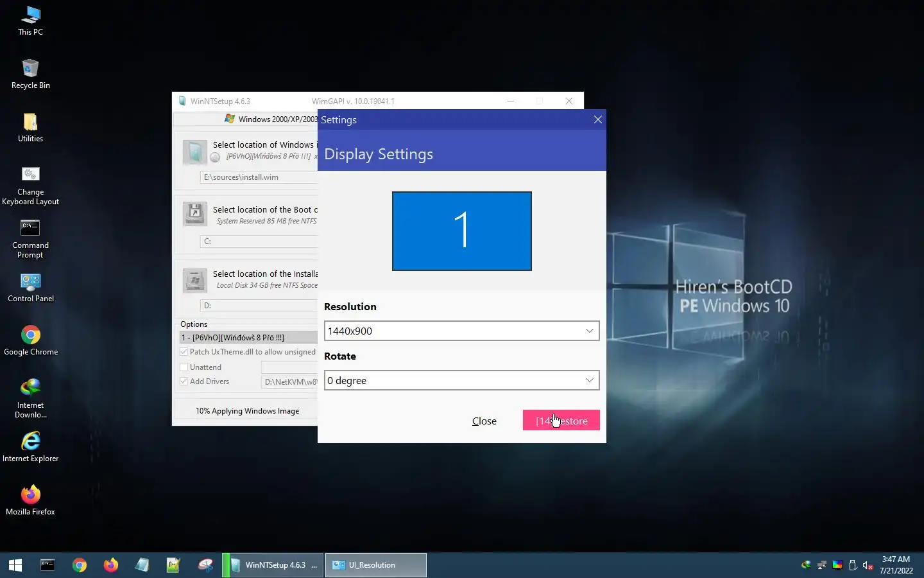The width and height of the screenshot is (924, 578).
Task: Open Change Keyboard Layout desktop shortcut
Action: click(x=30, y=186)
